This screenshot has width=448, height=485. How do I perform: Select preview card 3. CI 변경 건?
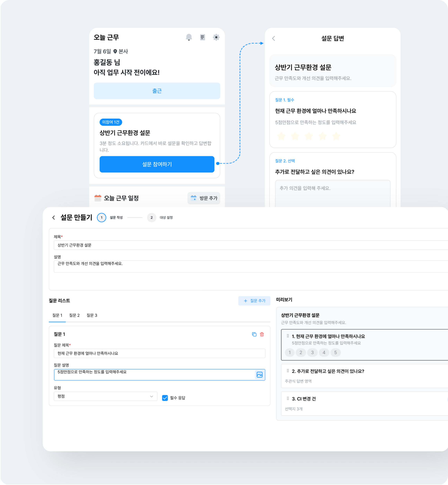tap(364, 404)
